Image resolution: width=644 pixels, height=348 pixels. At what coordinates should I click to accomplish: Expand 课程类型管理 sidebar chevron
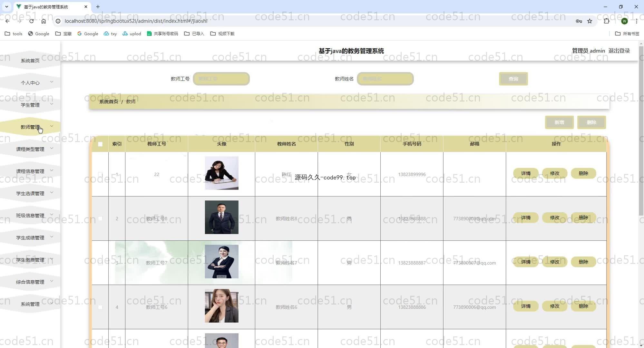[52, 148]
